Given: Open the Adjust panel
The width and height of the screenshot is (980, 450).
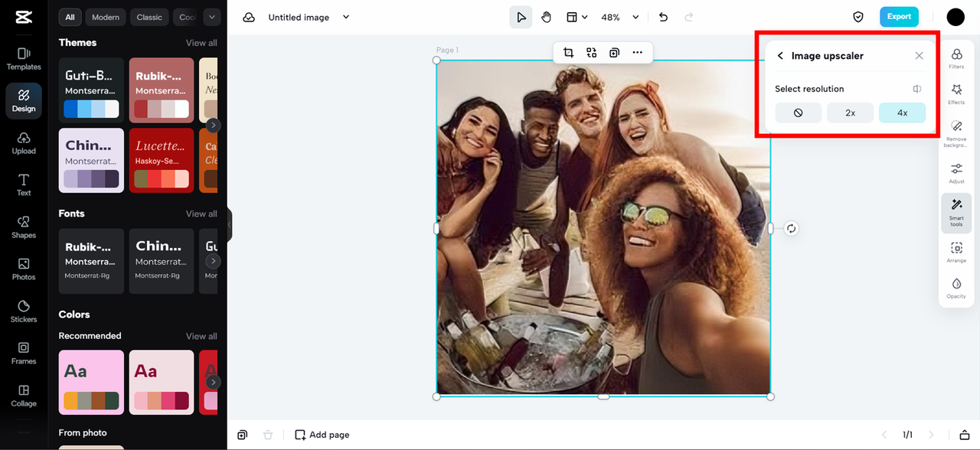Looking at the screenshot, I should click(x=956, y=173).
